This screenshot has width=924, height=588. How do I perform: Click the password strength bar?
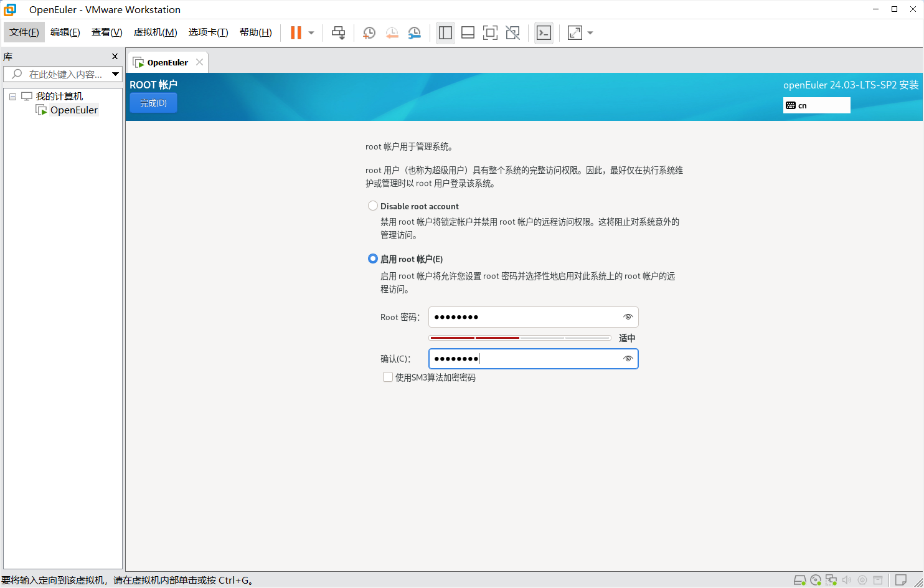520,338
